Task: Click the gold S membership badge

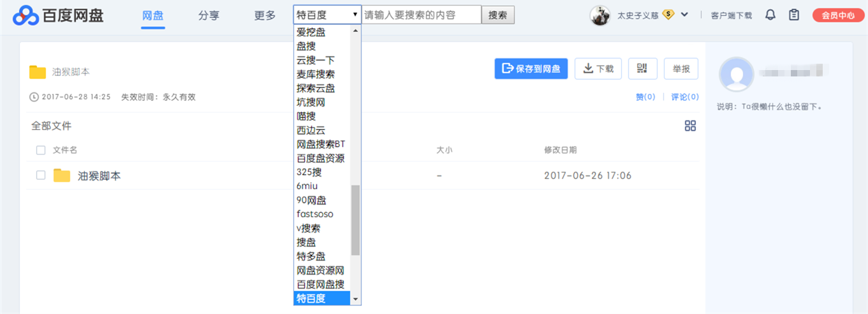Action: 668,14
